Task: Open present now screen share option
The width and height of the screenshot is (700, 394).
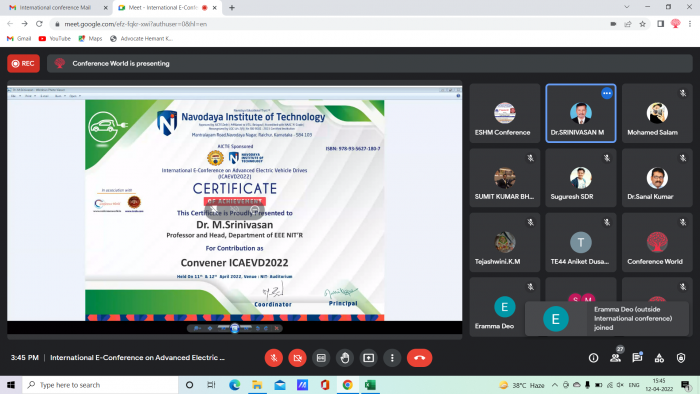Action: point(368,358)
